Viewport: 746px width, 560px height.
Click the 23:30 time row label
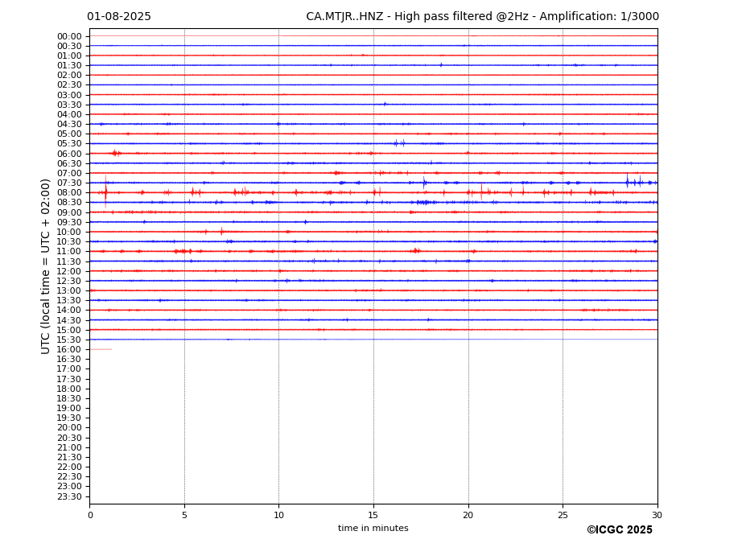[69, 496]
